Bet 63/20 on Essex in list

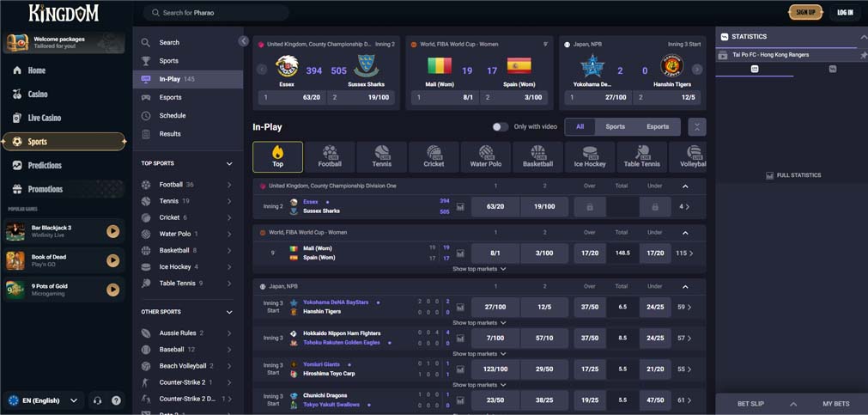495,207
